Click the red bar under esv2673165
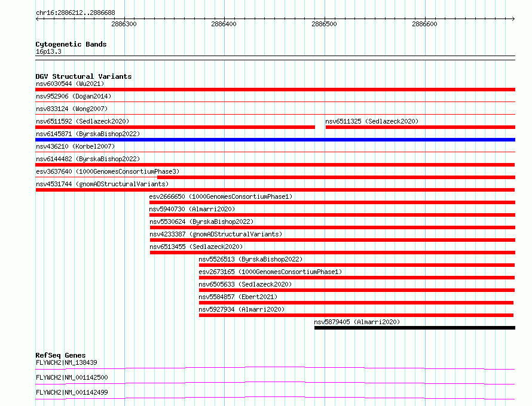The image size is (532, 406). pyautogui.click(x=357, y=278)
